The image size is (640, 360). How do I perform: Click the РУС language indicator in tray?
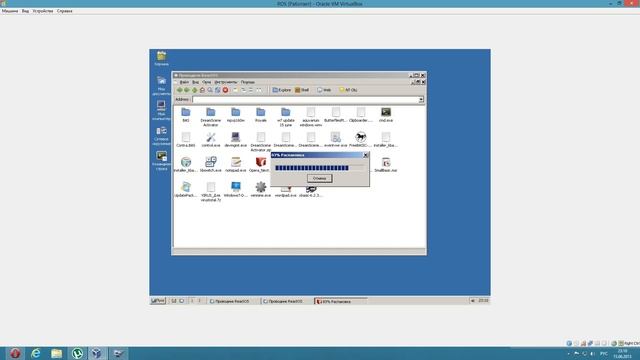(x=604, y=353)
